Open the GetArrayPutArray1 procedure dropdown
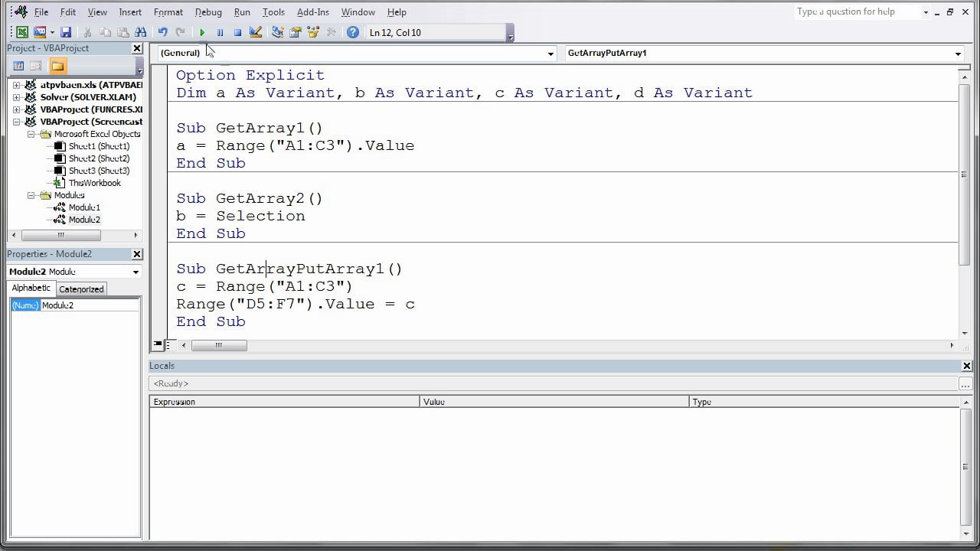Viewport: 980px width, 551px height. pos(958,54)
